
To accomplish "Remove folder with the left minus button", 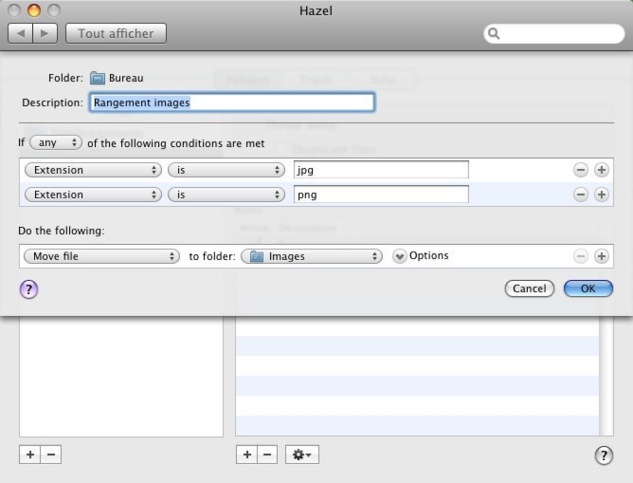I will pyautogui.click(x=51, y=455).
